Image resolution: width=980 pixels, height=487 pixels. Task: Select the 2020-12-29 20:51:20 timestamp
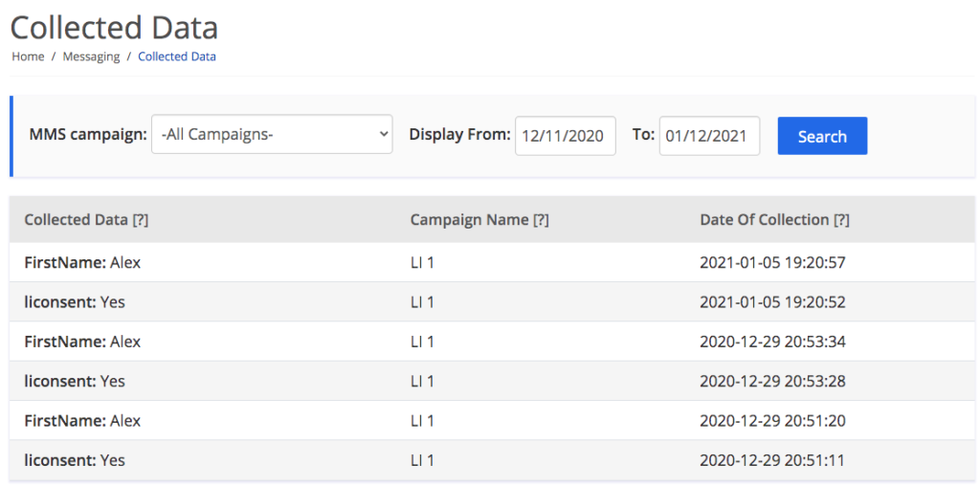pyautogui.click(x=772, y=421)
